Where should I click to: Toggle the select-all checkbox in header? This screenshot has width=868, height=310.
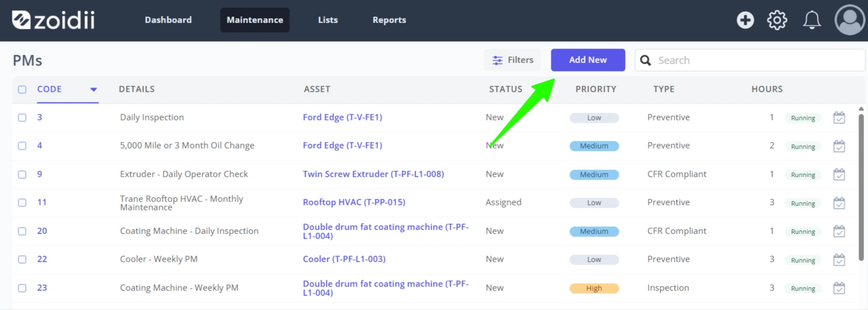point(22,89)
